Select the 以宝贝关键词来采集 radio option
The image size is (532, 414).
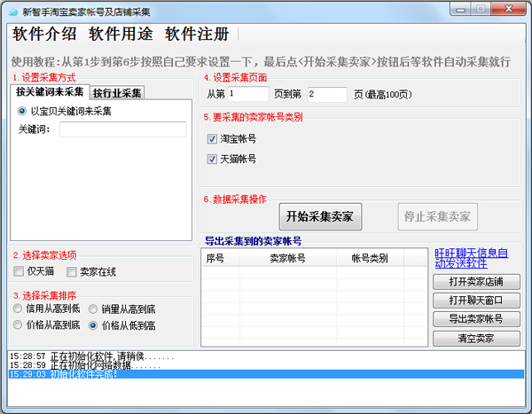[23, 112]
